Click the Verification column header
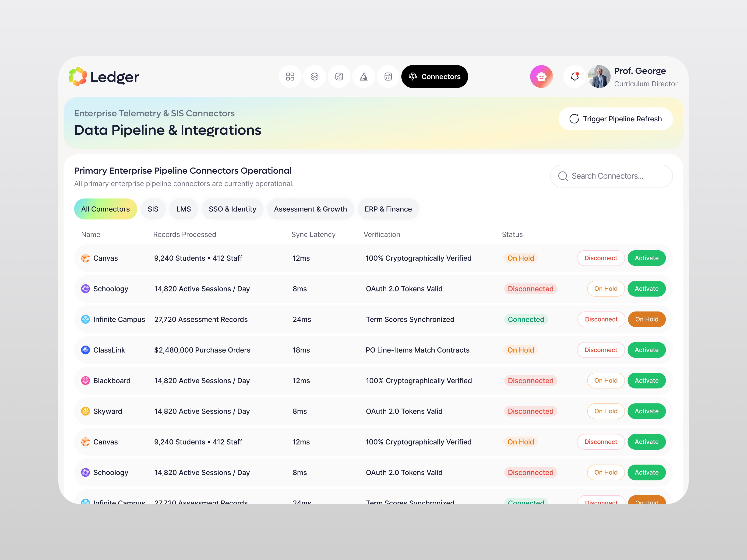The width and height of the screenshot is (747, 560). [382, 234]
